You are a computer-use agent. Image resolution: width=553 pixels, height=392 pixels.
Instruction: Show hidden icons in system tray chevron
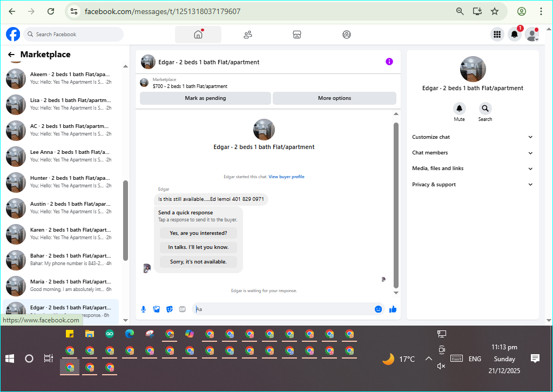(428, 359)
